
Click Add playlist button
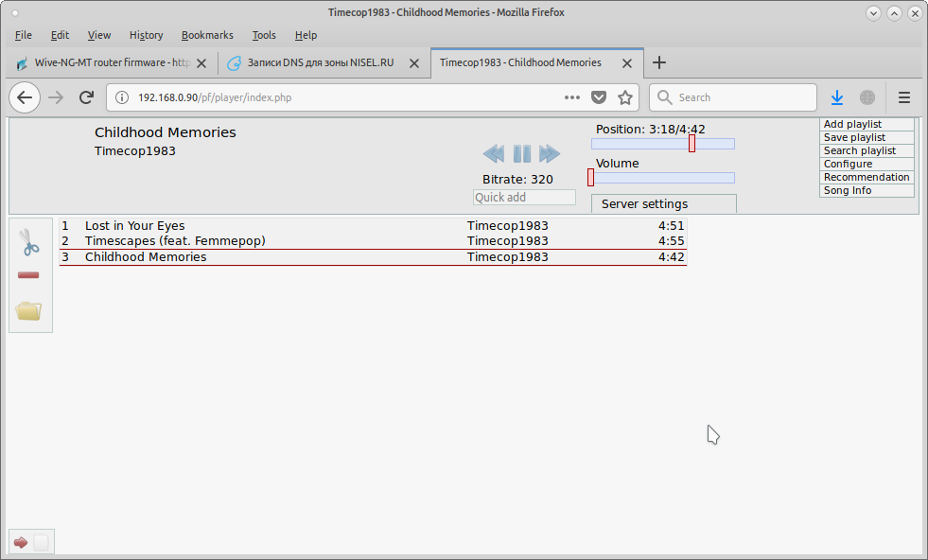tap(867, 124)
